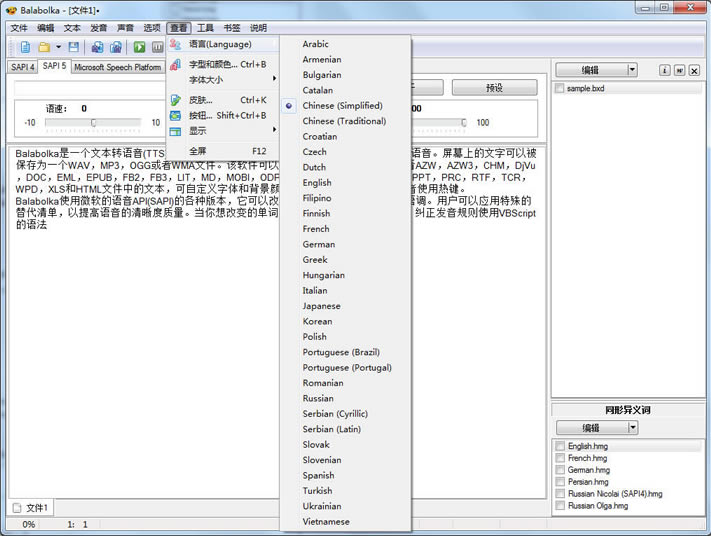Tick the sample.bxd checkbox

point(560,89)
